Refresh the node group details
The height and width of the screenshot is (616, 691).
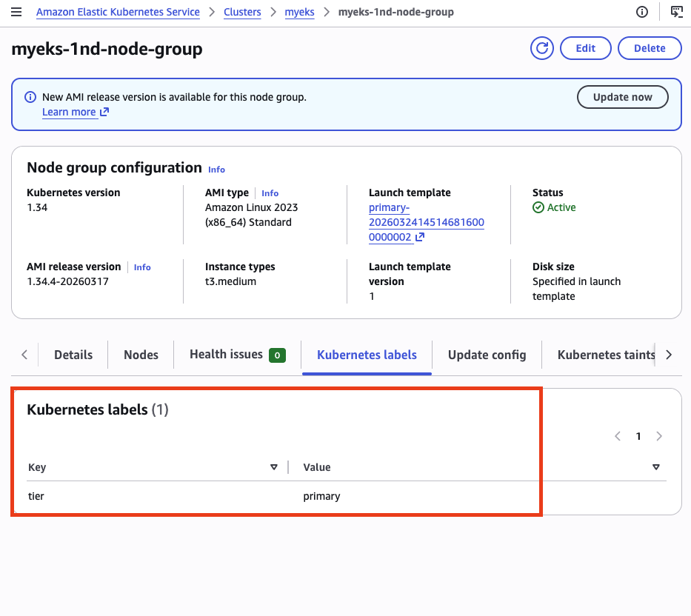541,47
